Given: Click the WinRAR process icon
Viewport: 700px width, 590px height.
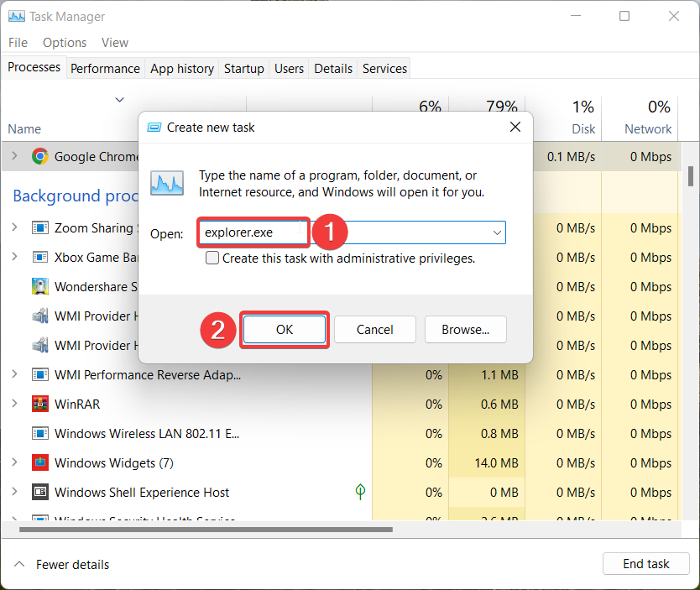Looking at the screenshot, I should (40, 404).
